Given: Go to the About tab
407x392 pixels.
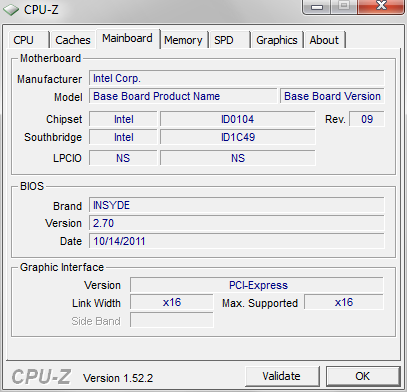Looking at the screenshot, I should 324,40.
